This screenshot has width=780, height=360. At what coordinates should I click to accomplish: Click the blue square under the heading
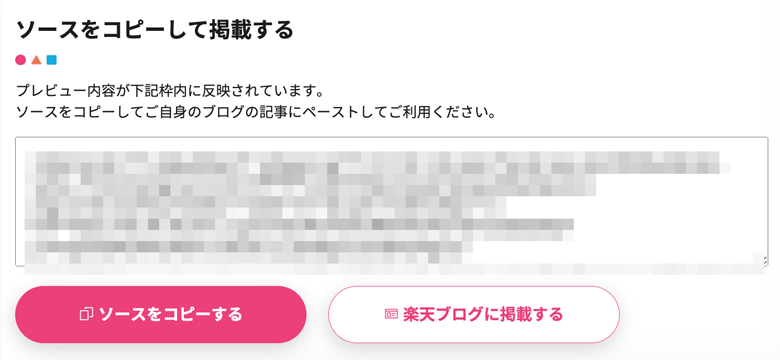[51, 60]
